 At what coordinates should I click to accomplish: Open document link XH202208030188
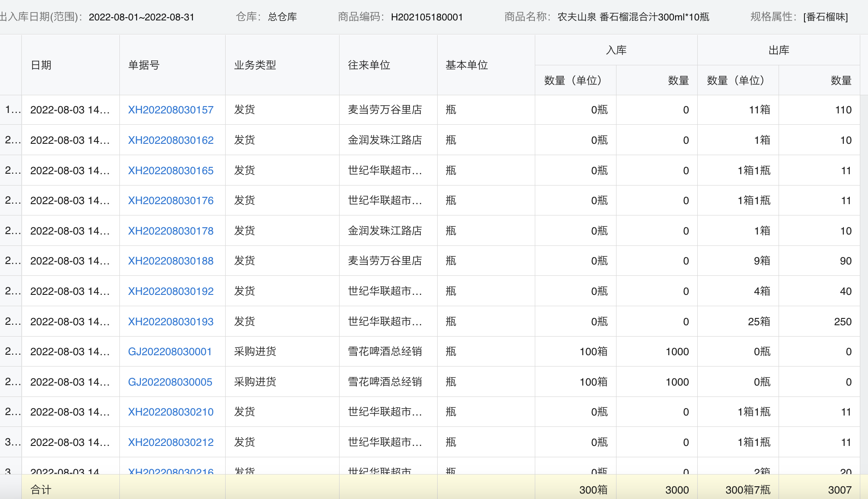coord(171,261)
